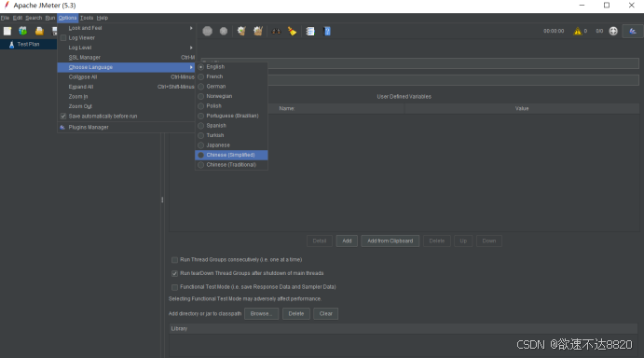
Task: Click the Value column header
Action: 522,108
